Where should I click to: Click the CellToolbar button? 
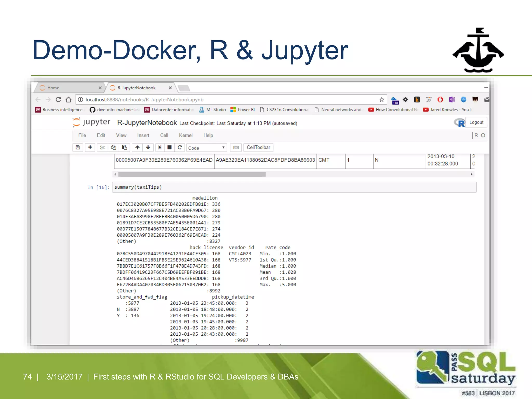pyautogui.click(x=258, y=148)
